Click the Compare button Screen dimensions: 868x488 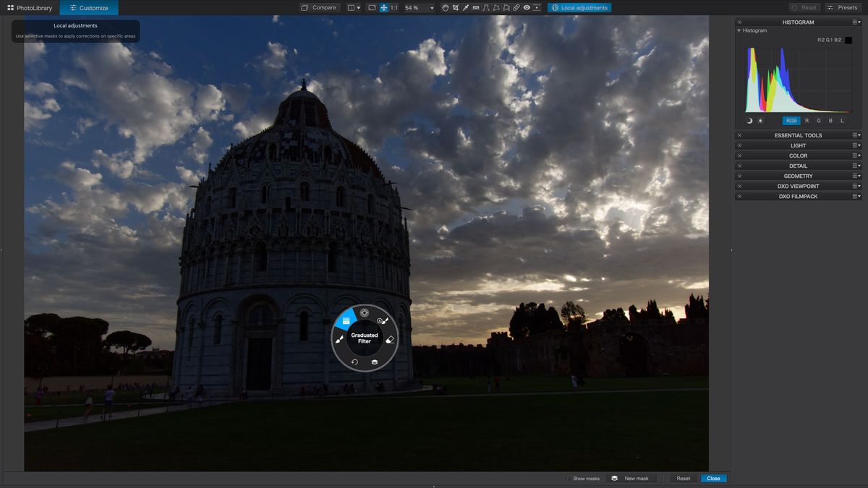(x=320, y=7)
